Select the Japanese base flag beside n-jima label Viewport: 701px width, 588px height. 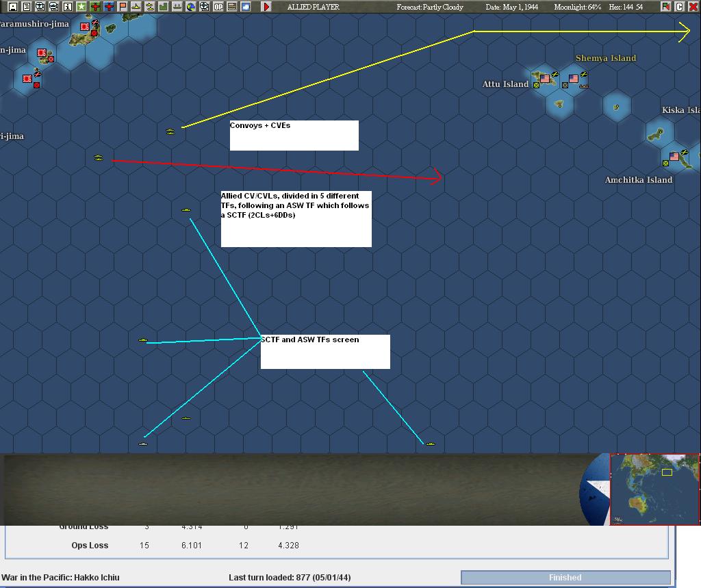42,53
